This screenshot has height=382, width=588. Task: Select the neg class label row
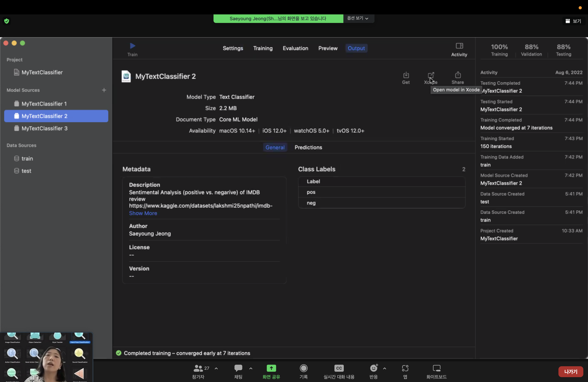click(381, 203)
